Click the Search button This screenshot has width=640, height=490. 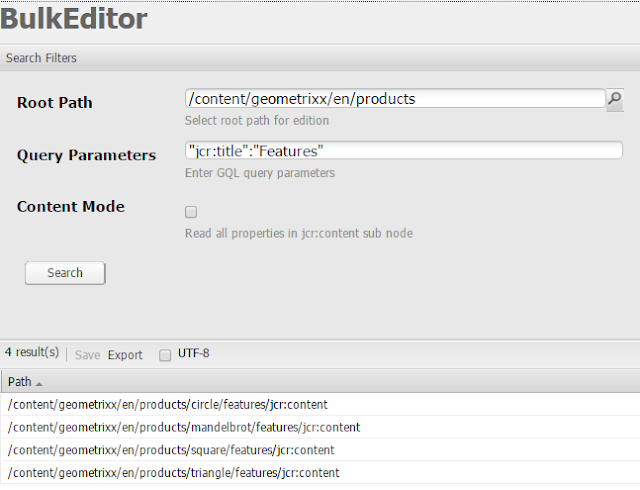click(65, 273)
